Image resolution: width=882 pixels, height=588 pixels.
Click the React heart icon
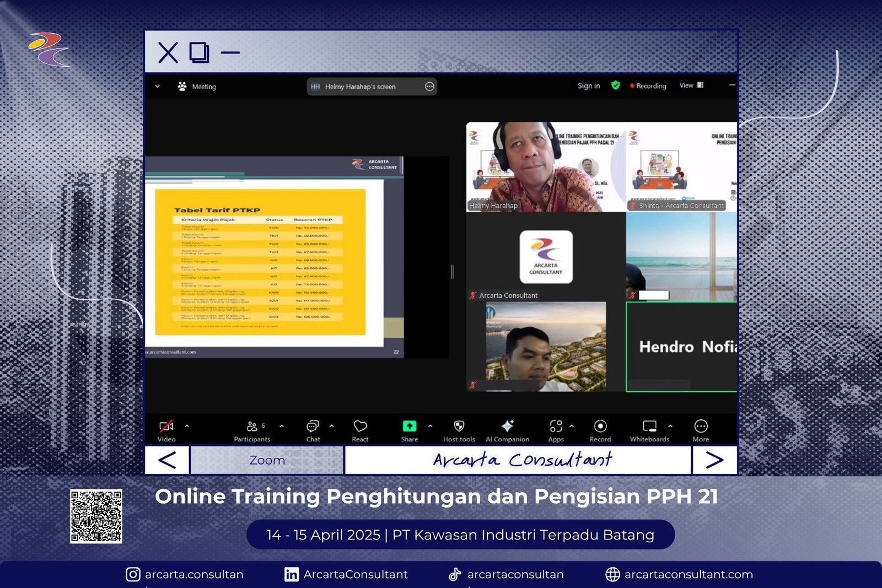click(360, 427)
